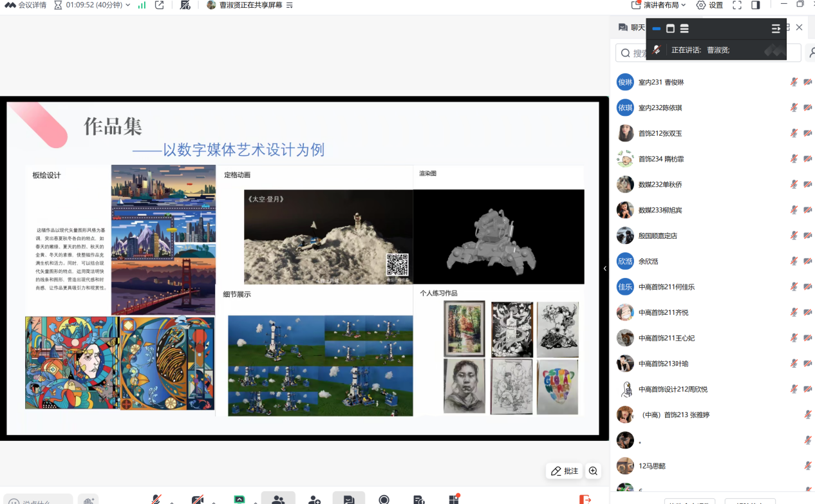This screenshot has width=815, height=504.
Task: Click the record icon in bottom toolbar
Action: click(x=384, y=499)
